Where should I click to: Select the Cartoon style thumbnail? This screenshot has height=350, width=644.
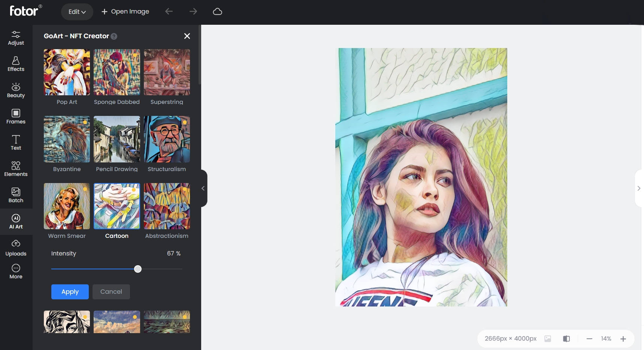[x=117, y=206]
